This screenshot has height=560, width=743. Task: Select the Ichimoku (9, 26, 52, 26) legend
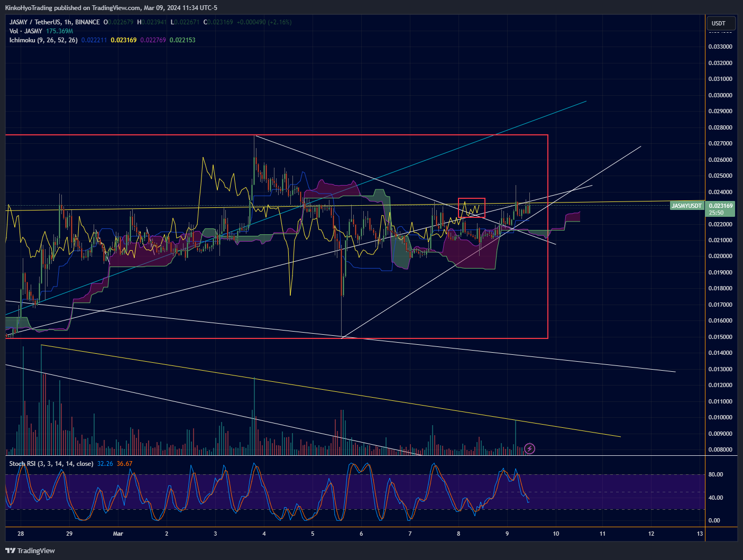tap(43, 40)
